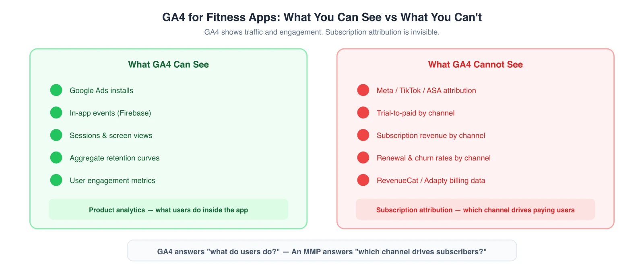Click the red dot beside Meta / TikTok / ASA attribution
This screenshot has width=644, height=270.
click(x=363, y=90)
